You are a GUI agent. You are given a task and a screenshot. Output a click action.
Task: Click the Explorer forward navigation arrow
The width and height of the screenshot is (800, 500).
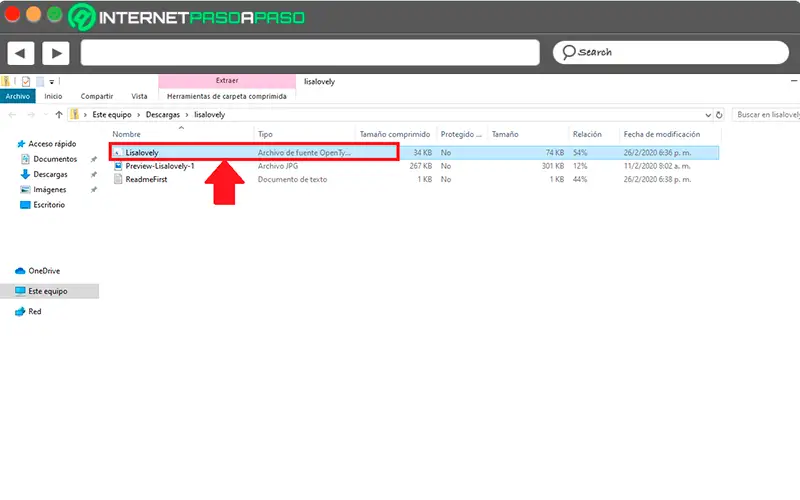31,115
